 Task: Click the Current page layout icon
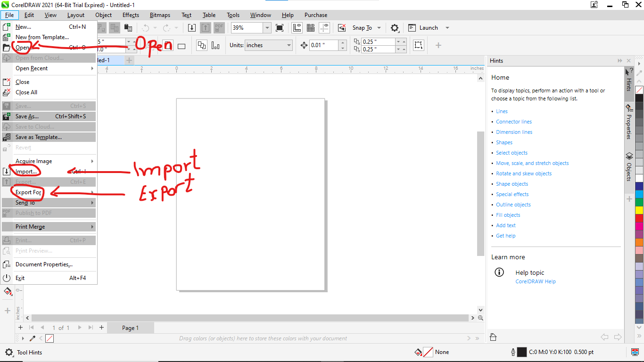pyautogui.click(x=215, y=45)
